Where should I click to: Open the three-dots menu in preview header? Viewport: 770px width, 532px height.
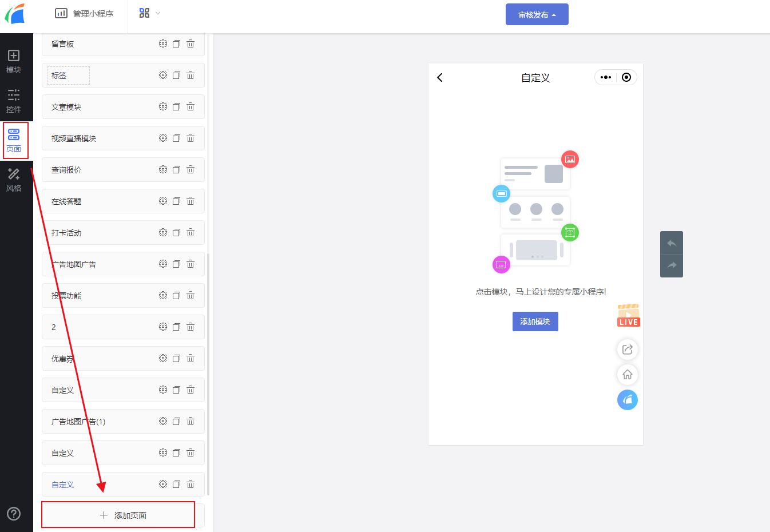tap(606, 77)
